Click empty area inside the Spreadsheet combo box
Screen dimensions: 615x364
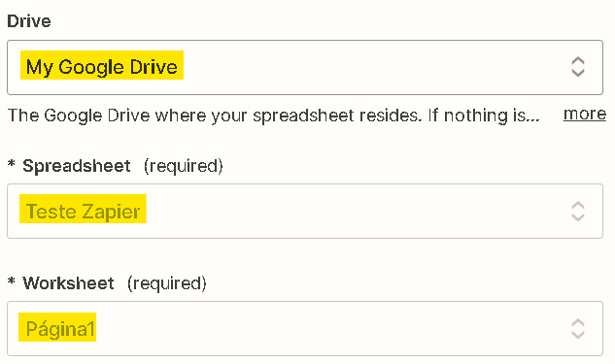(353, 212)
